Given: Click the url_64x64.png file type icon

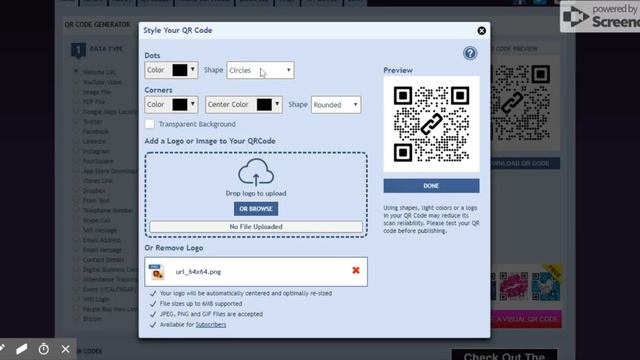Looking at the screenshot, I should (x=157, y=272).
